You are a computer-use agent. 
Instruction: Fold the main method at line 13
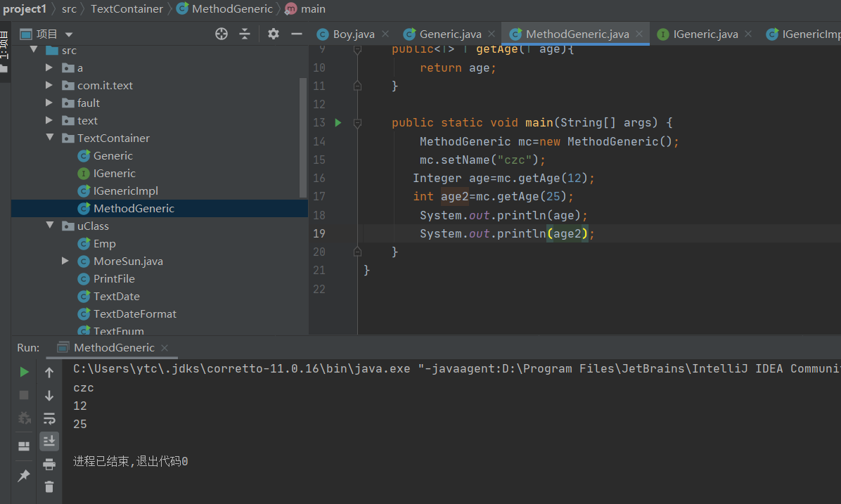tap(358, 123)
